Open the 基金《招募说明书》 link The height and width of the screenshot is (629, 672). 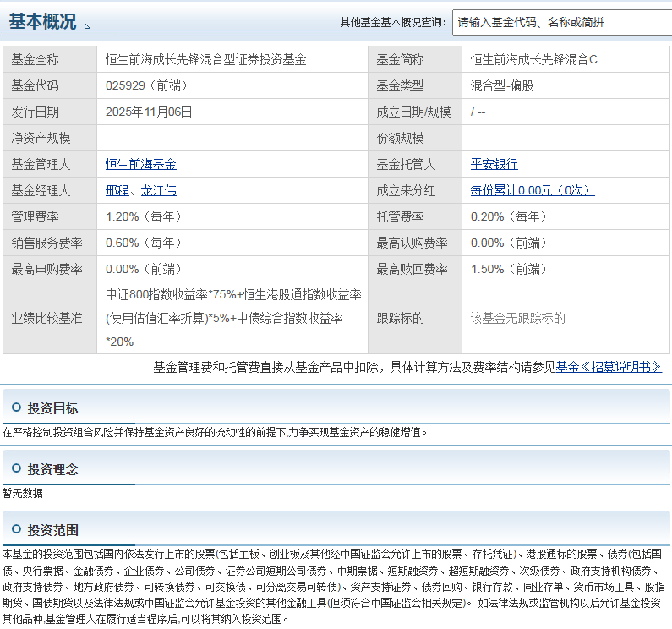(x=609, y=367)
